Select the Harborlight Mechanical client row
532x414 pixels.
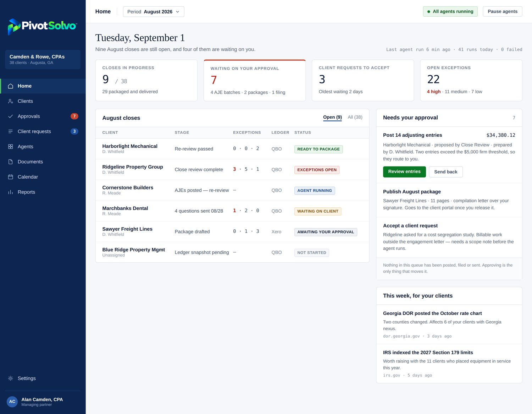pos(232,149)
